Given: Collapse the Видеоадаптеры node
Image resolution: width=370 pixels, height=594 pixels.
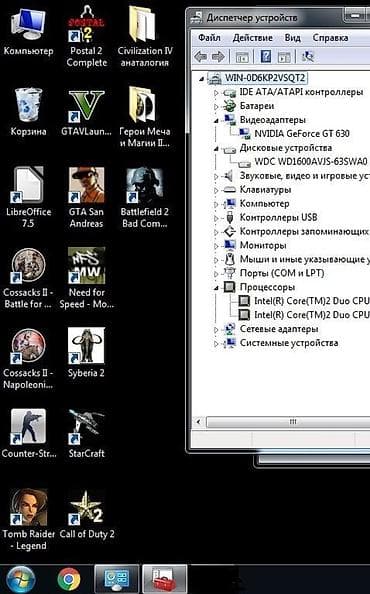Looking at the screenshot, I should [x=216, y=121].
